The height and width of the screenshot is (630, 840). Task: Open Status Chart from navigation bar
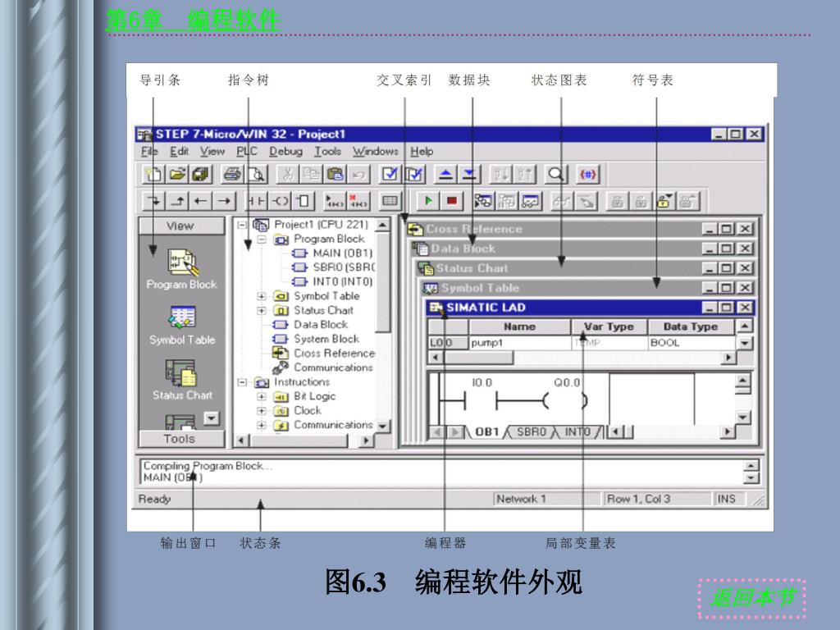(182, 381)
